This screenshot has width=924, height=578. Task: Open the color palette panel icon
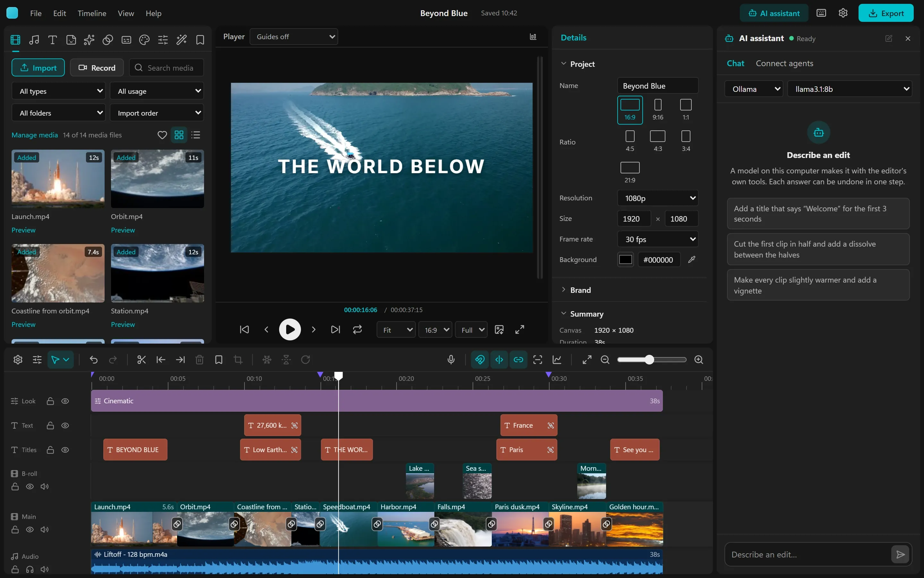144,40
